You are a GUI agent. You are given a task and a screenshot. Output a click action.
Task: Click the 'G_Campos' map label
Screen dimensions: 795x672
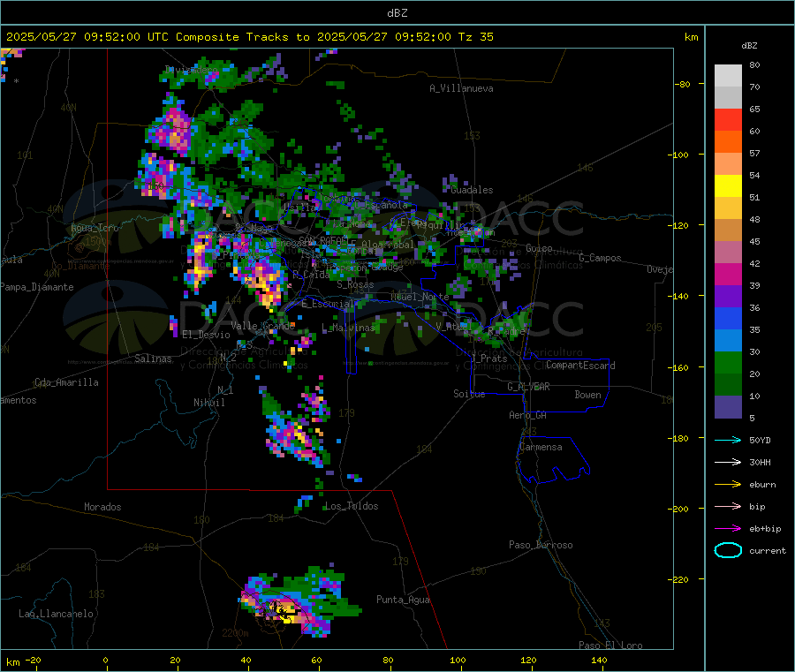point(600,258)
